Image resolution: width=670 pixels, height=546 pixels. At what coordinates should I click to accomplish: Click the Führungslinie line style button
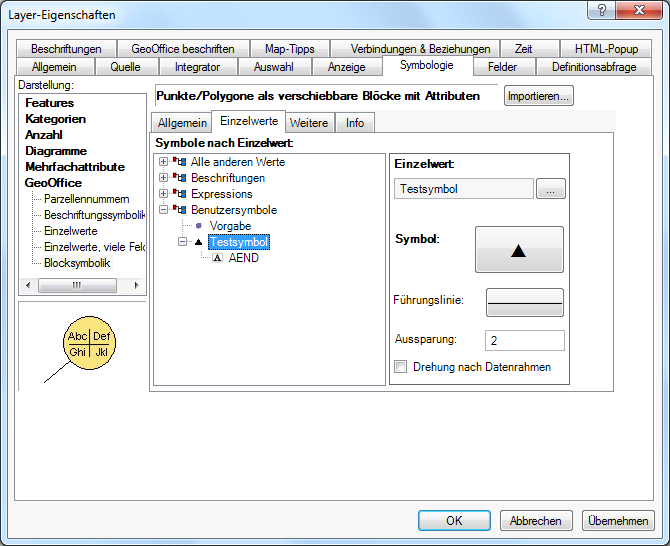[524, 302]
